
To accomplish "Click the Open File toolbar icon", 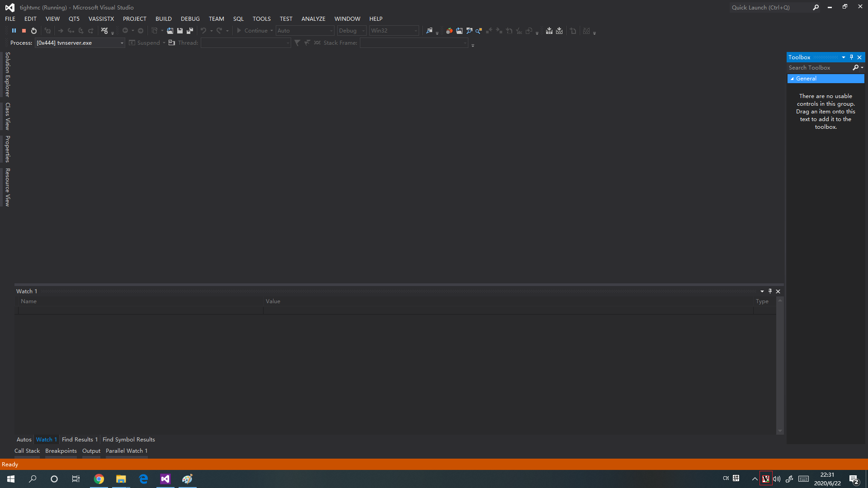I will pos(170,31).
